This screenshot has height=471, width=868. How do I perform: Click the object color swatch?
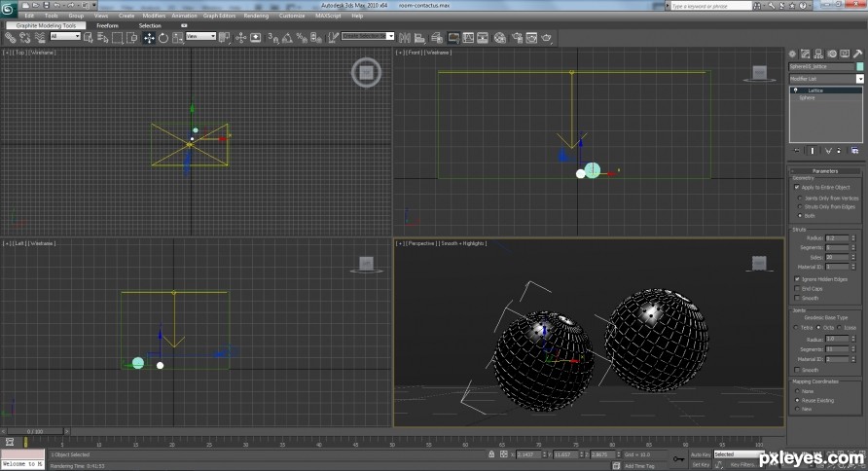[x=859, y=66]
